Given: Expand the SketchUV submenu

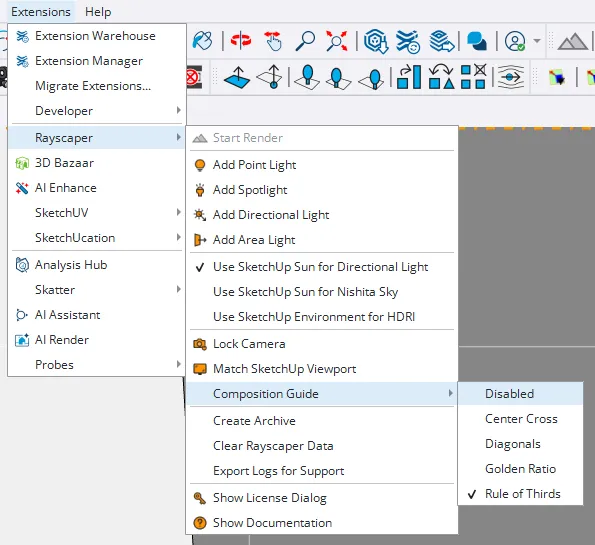Looking at the screenshot, I should point(97,213).
